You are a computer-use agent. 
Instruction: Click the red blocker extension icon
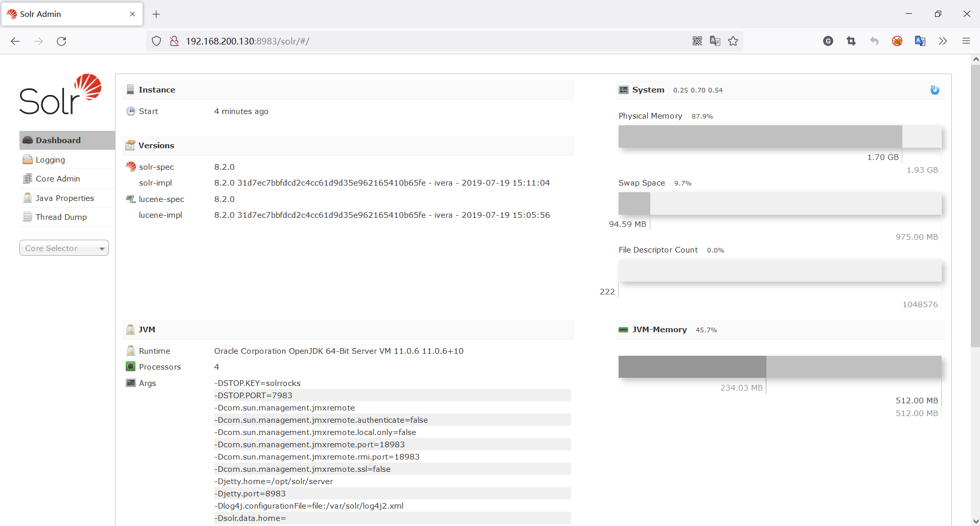(897, 41)
